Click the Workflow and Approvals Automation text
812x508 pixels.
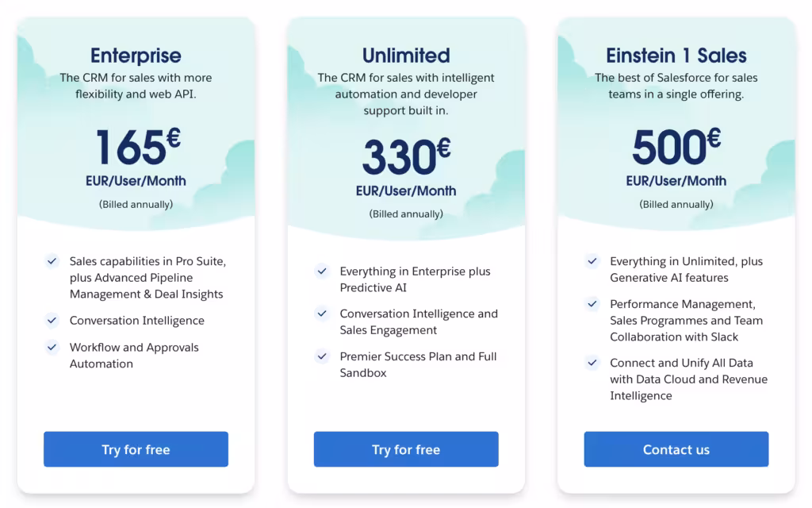[133, 356]
